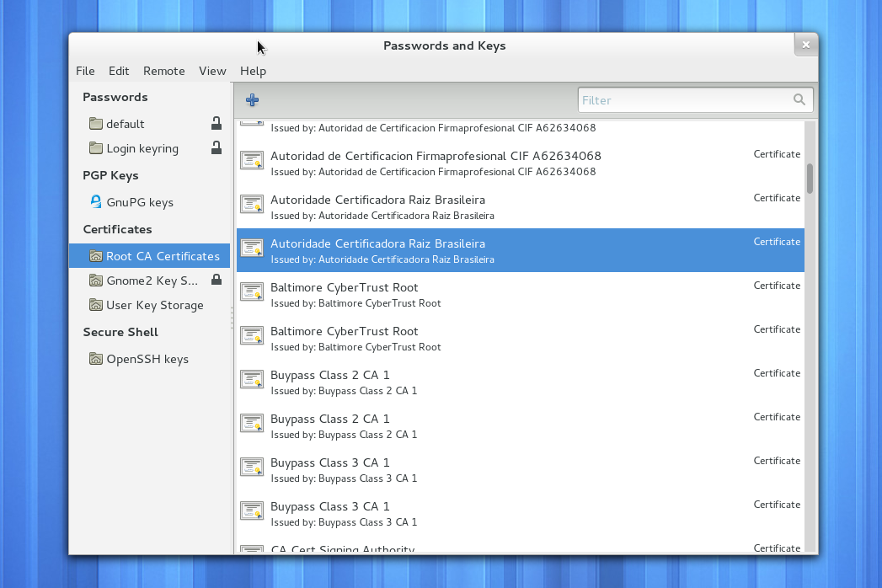882x588 pixels.
Task: Click the PGP Keys sidebar section heading
Action: pos(110,175)
